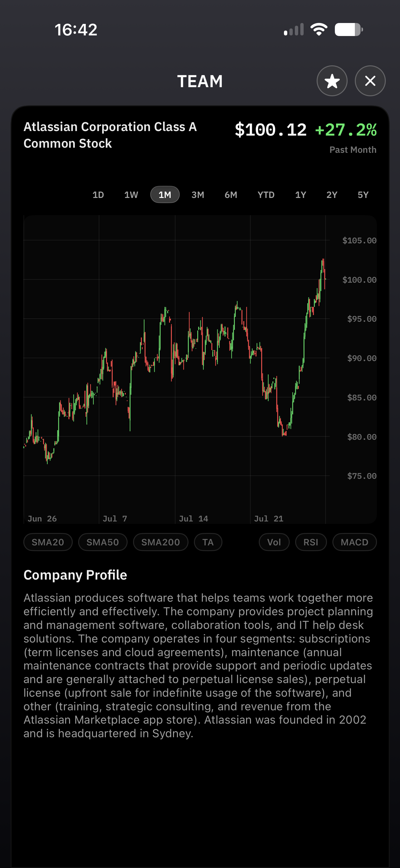The width and height of the screenshot is (400, 868).
Task: Show the MACD indicator
Action: (x=354, y=542)
